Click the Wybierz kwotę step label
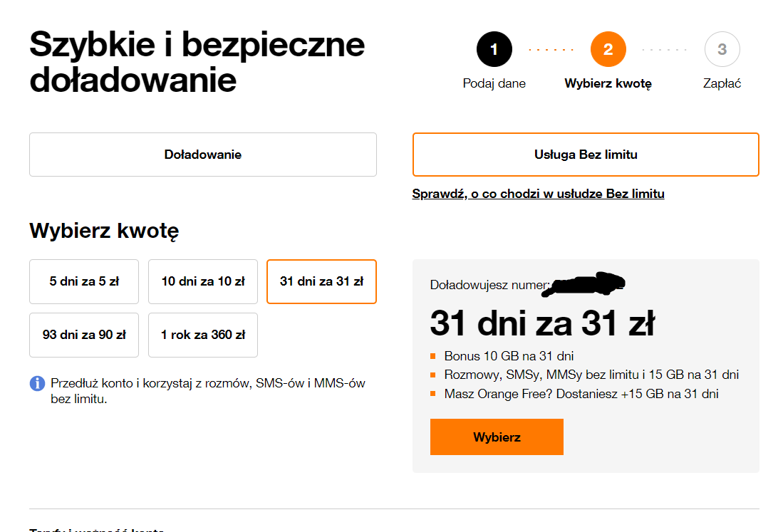778x532 pixels. [x=609, y=83]
